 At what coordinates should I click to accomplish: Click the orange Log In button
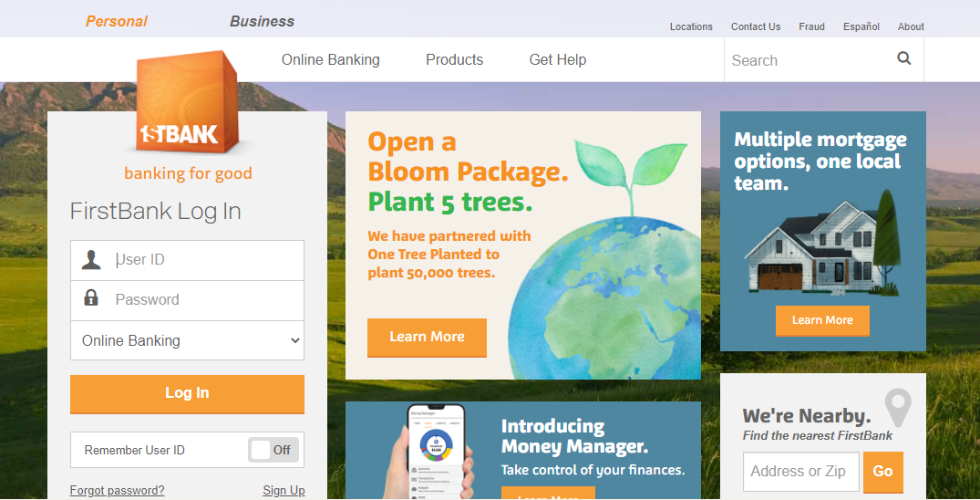tap(188, 394)
